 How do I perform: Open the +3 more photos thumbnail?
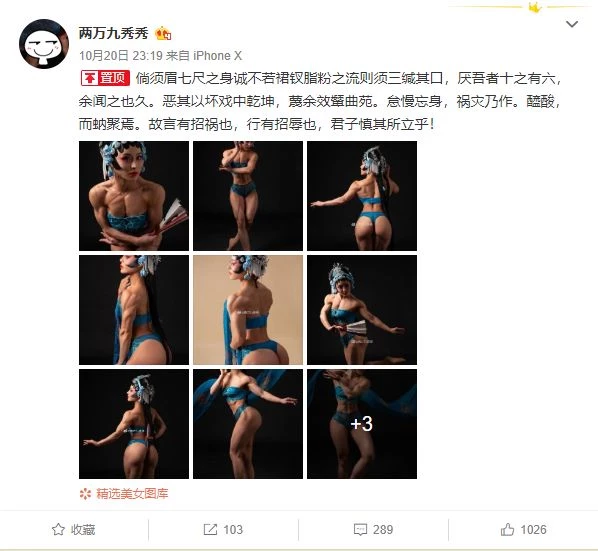click(x=362, y=424)
